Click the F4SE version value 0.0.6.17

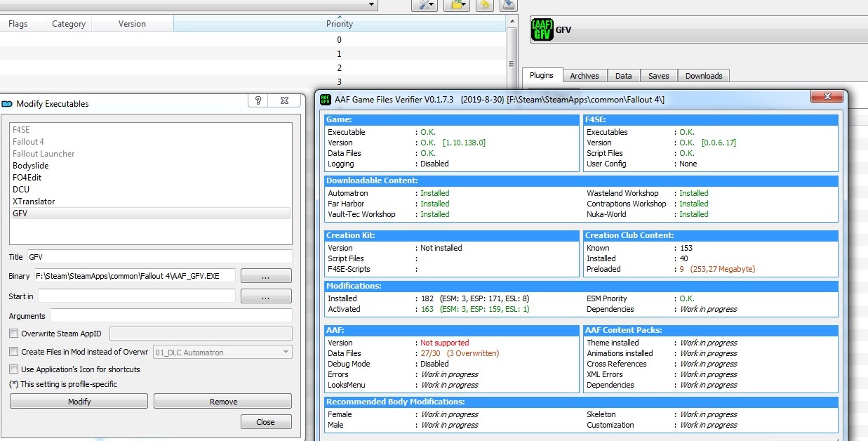point(719,143)
